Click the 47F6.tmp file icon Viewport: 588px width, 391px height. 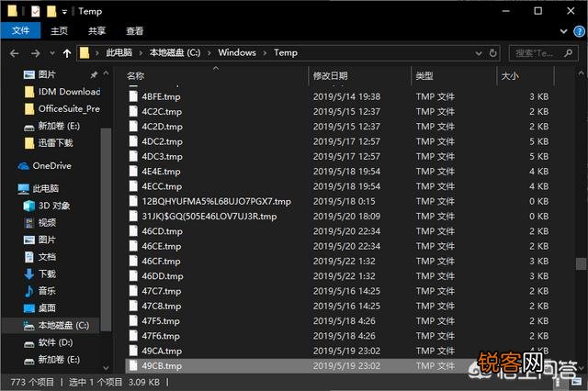[133, 336]
